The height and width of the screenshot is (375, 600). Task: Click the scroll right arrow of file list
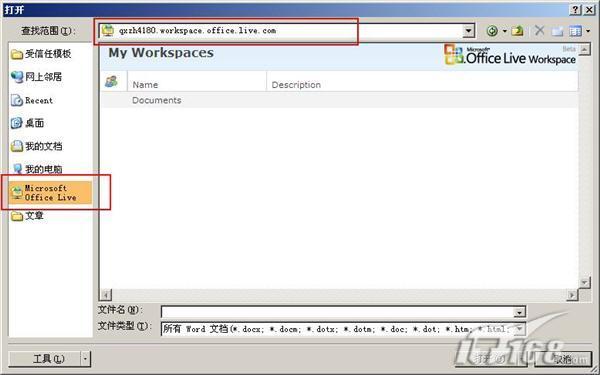tap(572, 295)
